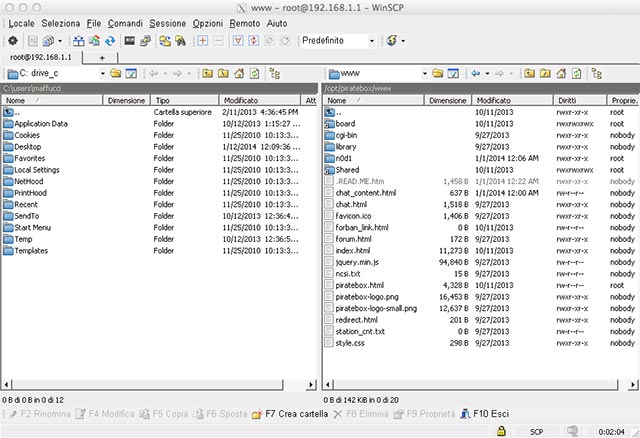Select the Application Data local folder
This screenshot has height=438, width=640.
point(41,124)
